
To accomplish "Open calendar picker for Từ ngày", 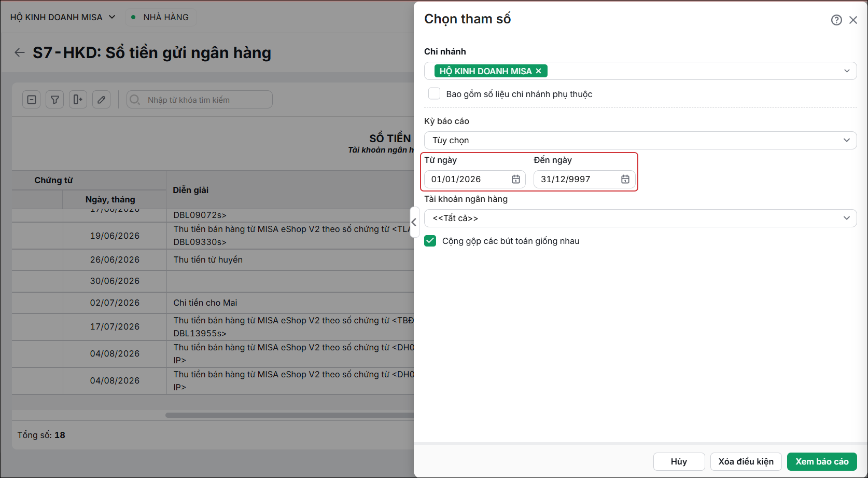I will point(516,179).
